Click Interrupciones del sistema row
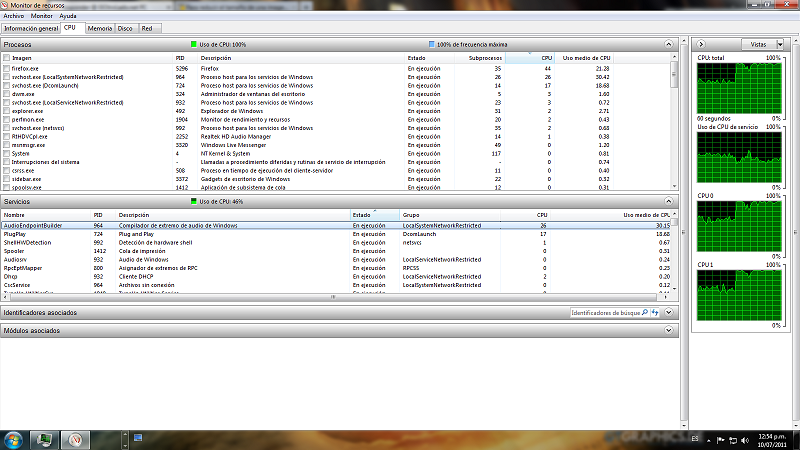 (337, 162)
